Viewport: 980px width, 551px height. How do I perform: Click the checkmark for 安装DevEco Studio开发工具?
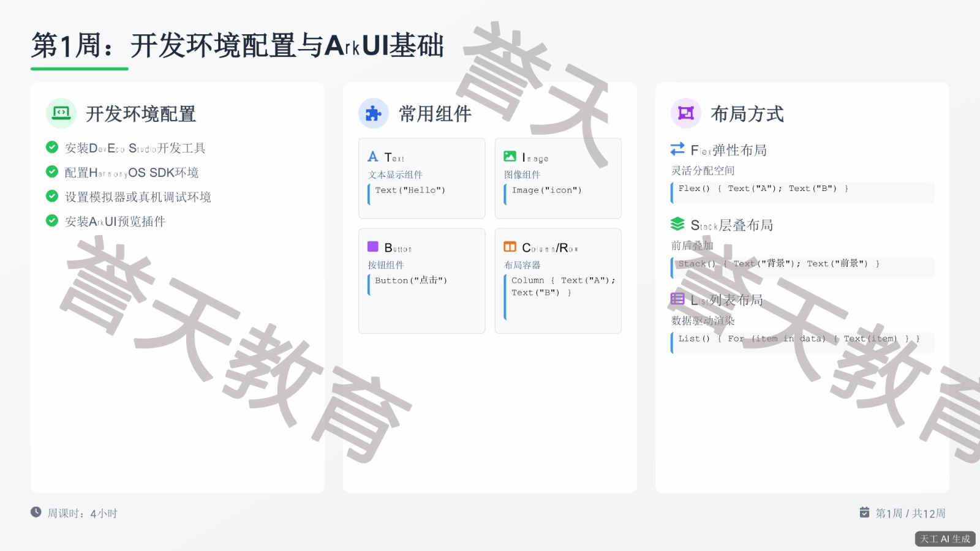point(52,147)
